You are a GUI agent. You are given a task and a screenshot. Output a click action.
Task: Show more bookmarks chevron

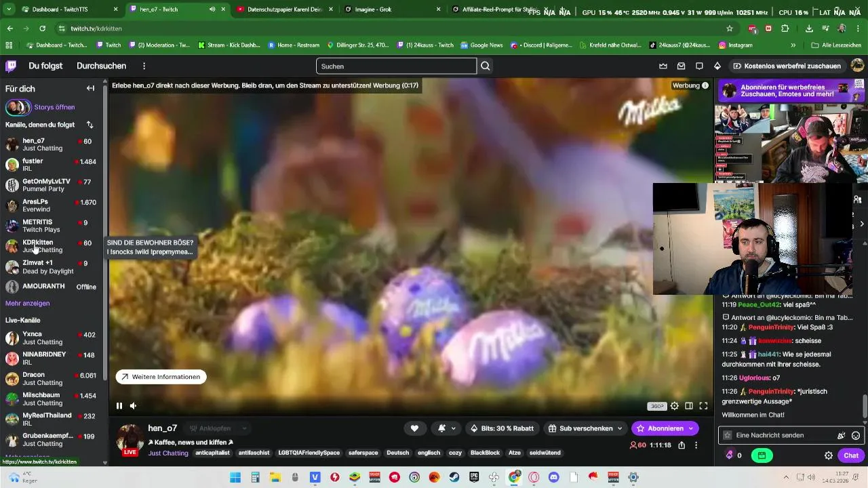click(793, 45)
